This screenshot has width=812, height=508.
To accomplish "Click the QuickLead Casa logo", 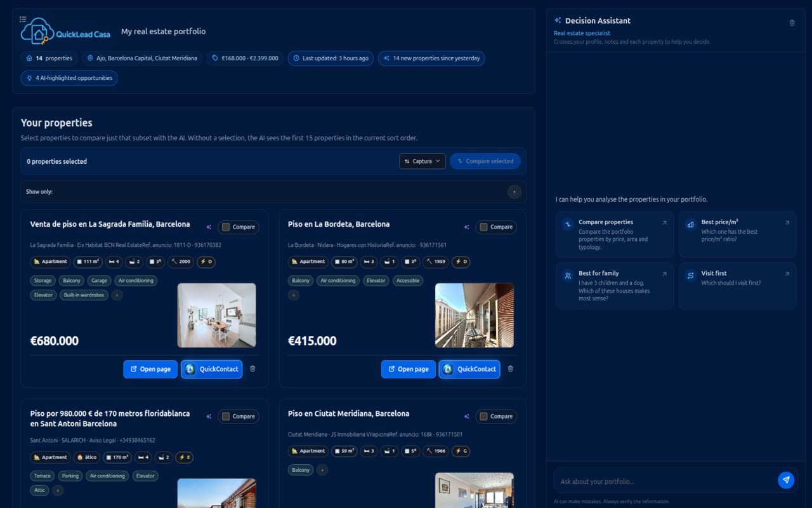I will (66, 31).
